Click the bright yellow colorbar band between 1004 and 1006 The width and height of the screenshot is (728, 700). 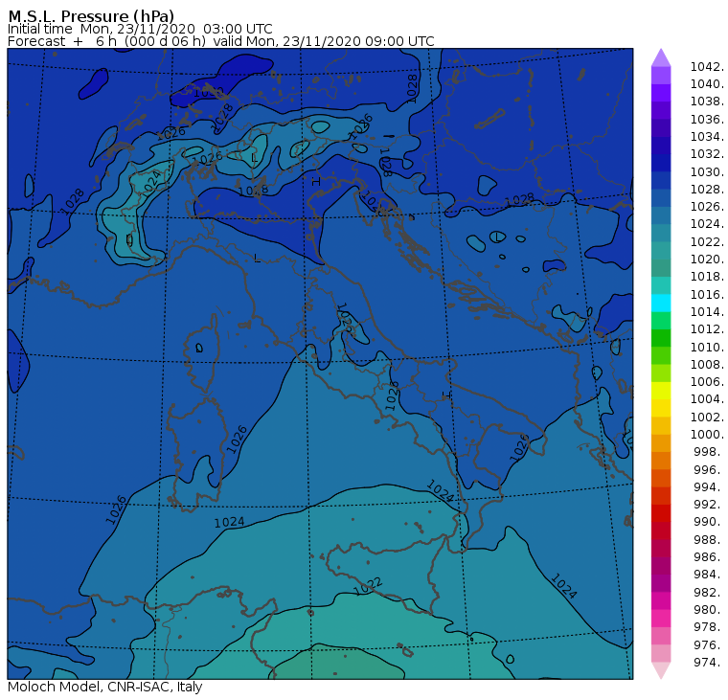point(661,391)
